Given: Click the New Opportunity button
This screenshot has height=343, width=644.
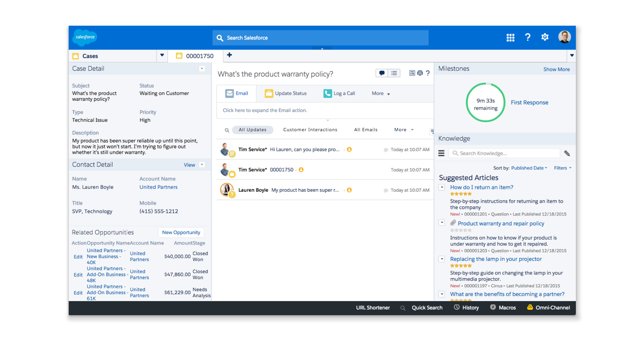Looking at the screenshot, I should pos(181,233).
